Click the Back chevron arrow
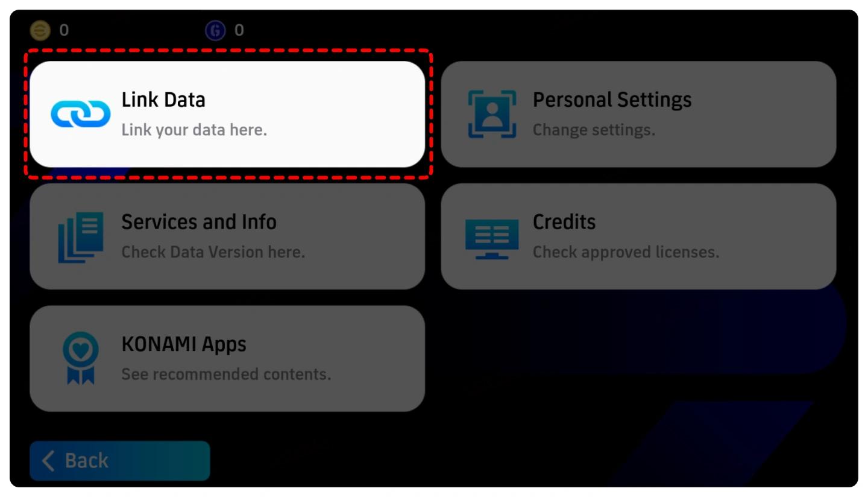868x497 pixels. 48,461
